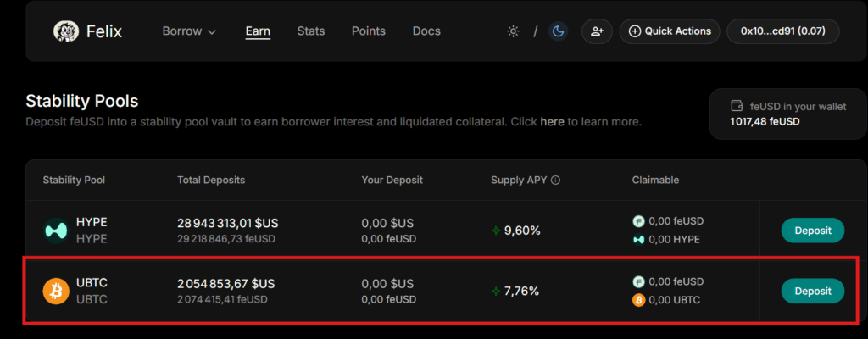The image size is (868, 339).
Task: Click the Stability Pool column header
Action: click(x=74, y=180)
